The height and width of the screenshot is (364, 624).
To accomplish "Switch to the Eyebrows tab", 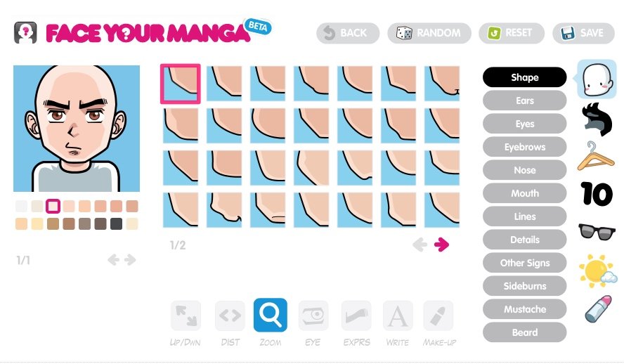I will click(x=524, y=147).
